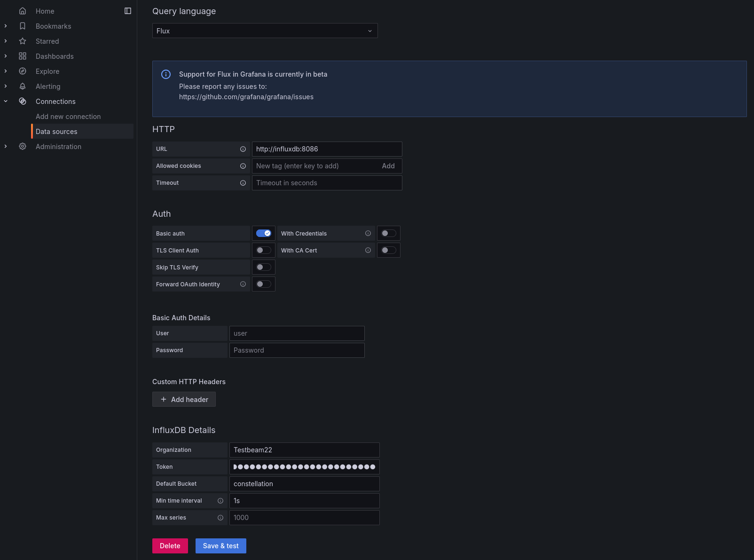The width and height of the screenshot is (754, 560).
Task: Enable the Skip TLS Verify toggle
Action: tap(264, 267)
